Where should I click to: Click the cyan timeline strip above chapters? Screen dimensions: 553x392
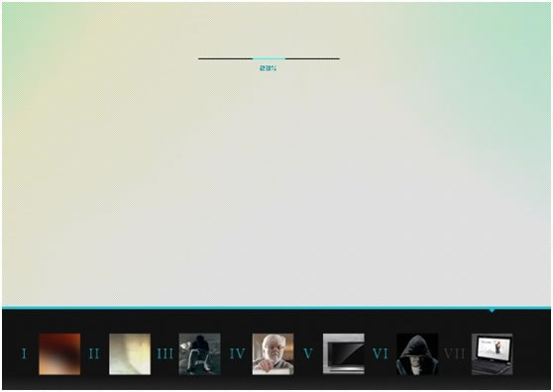tap(276, 308)
